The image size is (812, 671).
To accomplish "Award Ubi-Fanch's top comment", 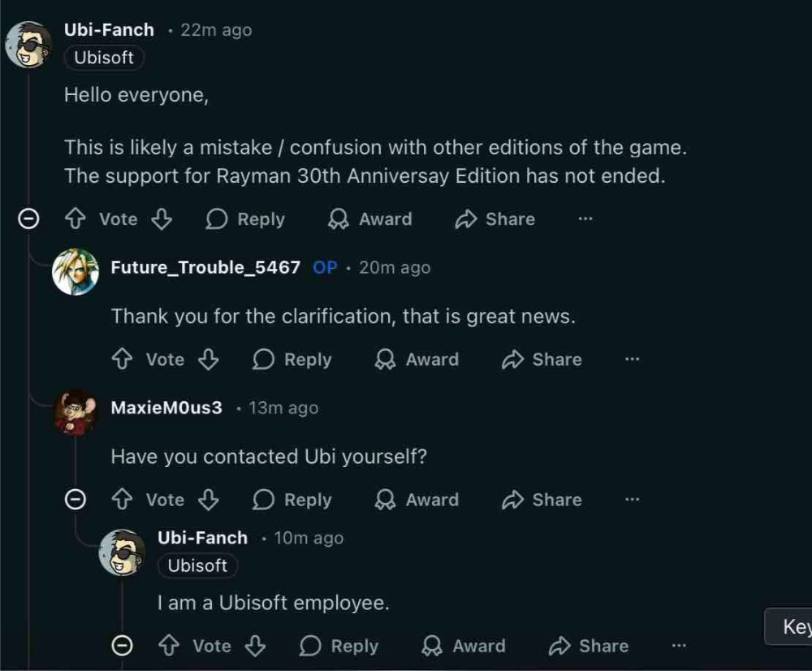I will 369,219.
